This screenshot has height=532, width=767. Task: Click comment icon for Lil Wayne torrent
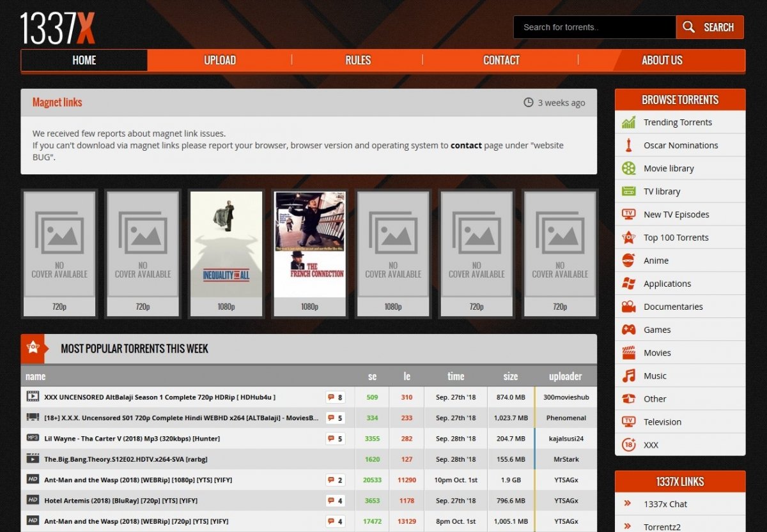click(331, 438)
